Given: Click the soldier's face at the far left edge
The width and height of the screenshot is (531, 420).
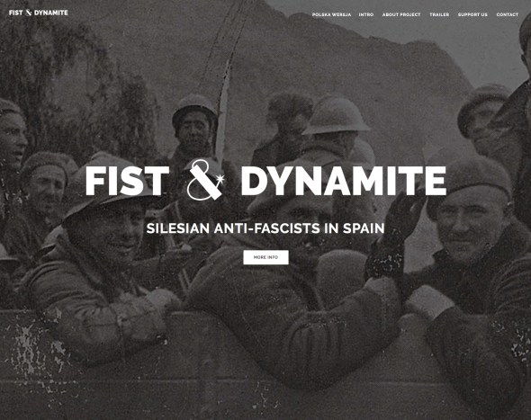Looking at the screenshot, I should tap(12, 142).
